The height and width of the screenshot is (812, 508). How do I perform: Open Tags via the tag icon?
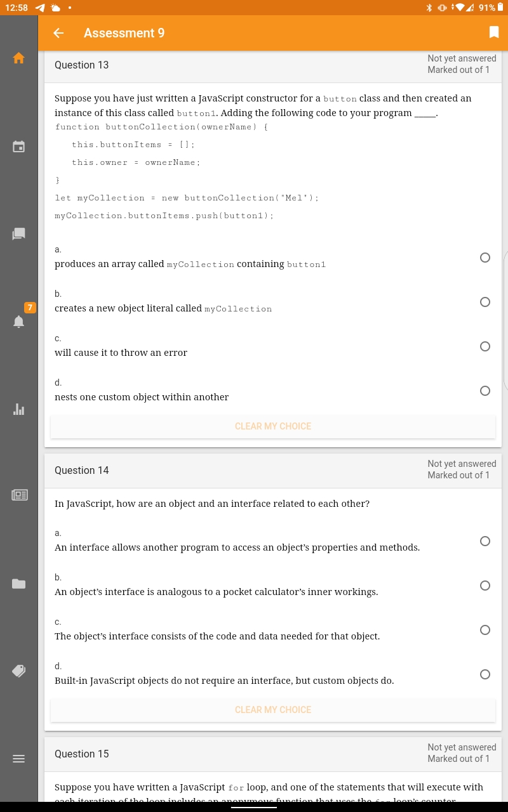pyautogui.click(x=18, y=671)
